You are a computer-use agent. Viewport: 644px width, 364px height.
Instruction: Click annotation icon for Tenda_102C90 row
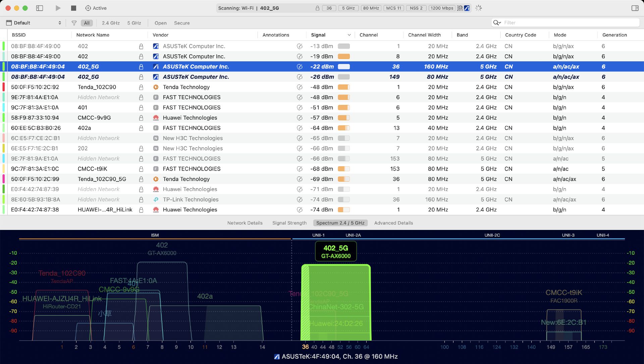pos(300,87)
